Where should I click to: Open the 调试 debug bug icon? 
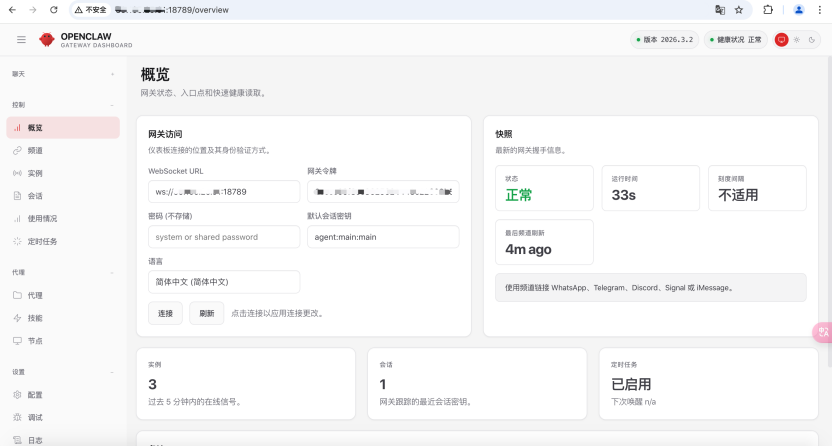(18, 417)
